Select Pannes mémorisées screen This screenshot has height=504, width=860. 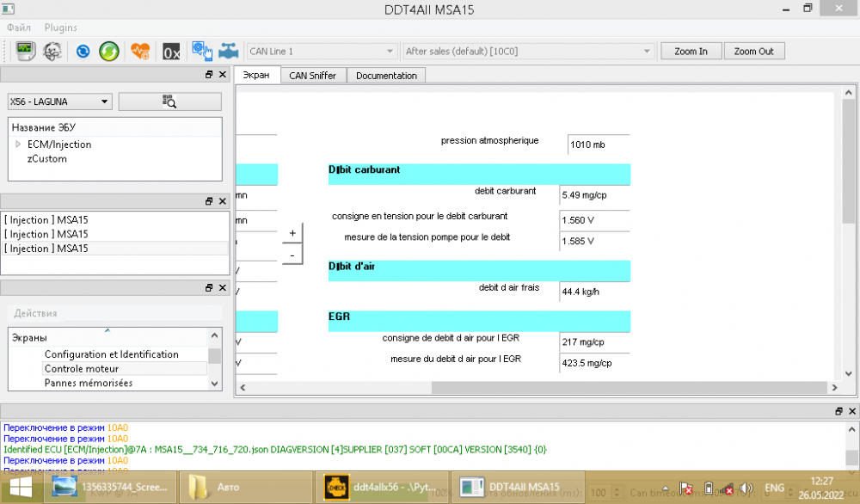click(x=89, y=383)
